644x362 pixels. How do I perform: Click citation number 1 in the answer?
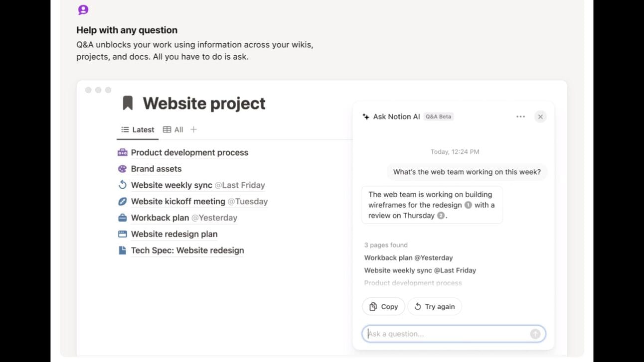[468, 205]
